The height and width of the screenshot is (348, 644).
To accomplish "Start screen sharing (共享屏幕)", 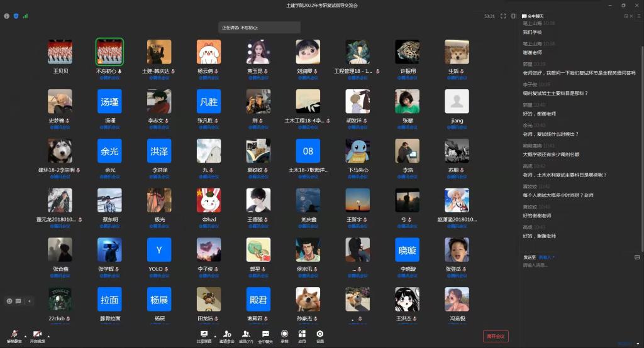I will [x=203, y=335].
